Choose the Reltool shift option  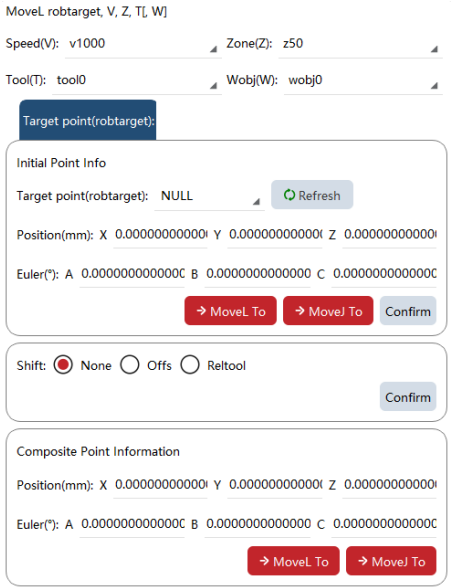click(x=190, y=365)
